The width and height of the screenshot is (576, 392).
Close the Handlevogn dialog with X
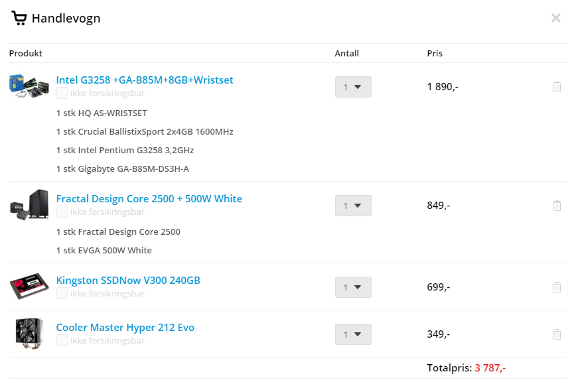coord(556,18)
